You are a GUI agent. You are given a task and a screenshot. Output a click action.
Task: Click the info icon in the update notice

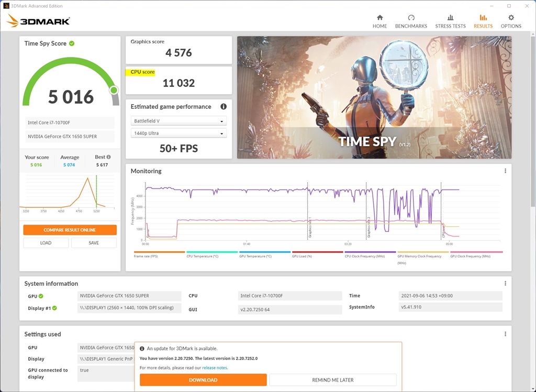pyautogui.click(x=142, y=349)
